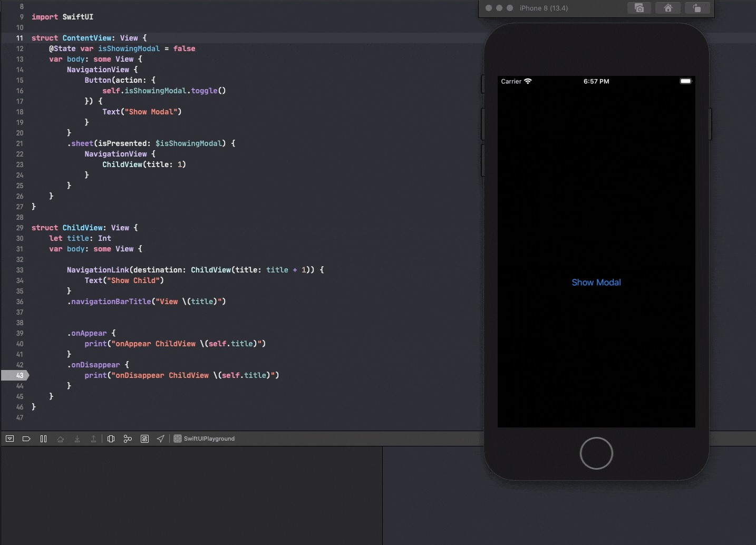Screen dimensions: 756x545
Task: Click Simulate Location arrow icon
Action: tap(161, 439)
